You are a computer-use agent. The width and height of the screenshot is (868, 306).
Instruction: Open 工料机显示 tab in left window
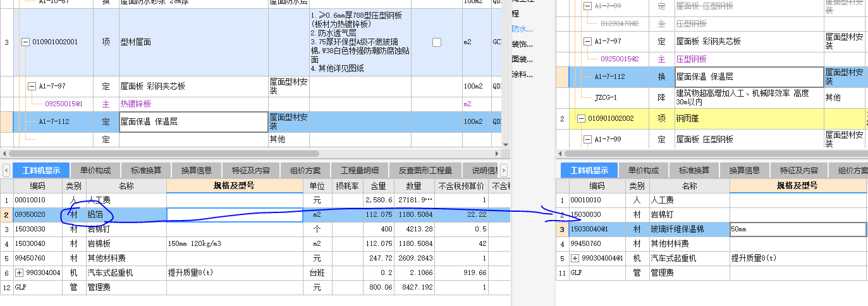pyautogui.click(x=41, y=170)
